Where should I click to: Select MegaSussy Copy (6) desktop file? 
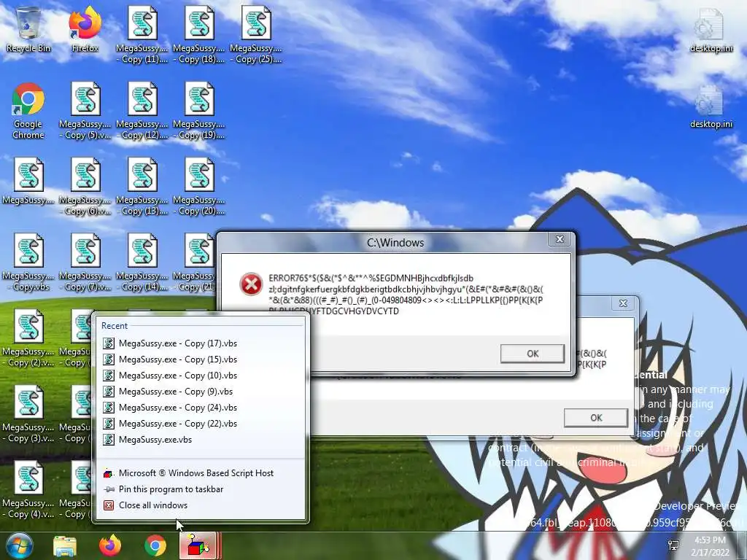tap(85, 186)
